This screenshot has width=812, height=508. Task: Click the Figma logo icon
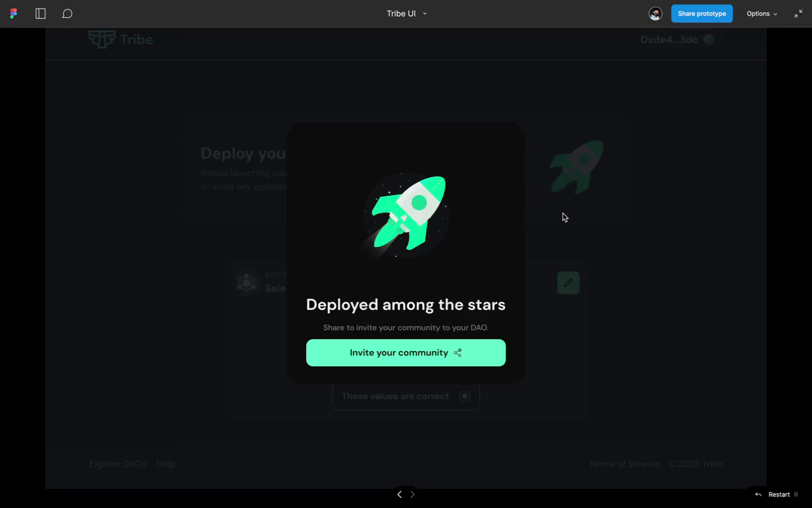(12, 13)
